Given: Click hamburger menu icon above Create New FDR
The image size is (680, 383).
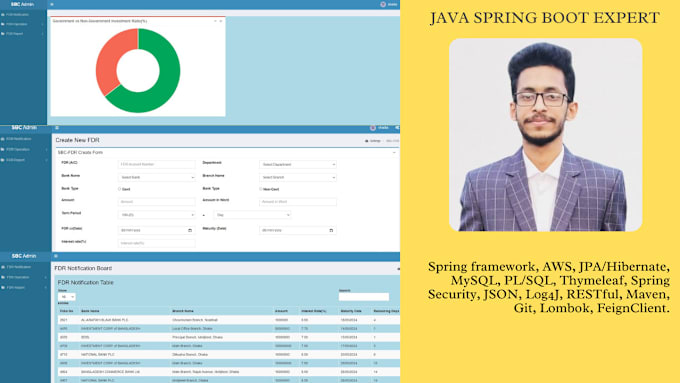Looking at the screenshot, I should tap(57, 128).
